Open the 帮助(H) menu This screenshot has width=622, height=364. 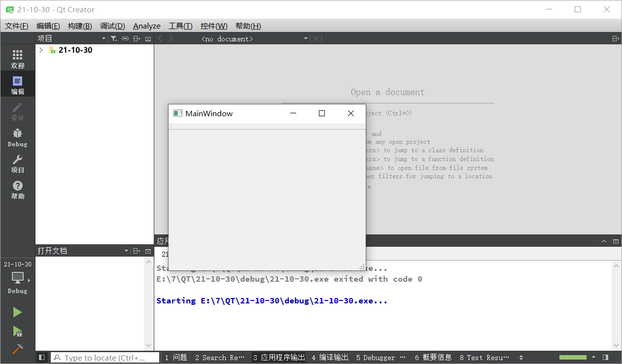248,26
